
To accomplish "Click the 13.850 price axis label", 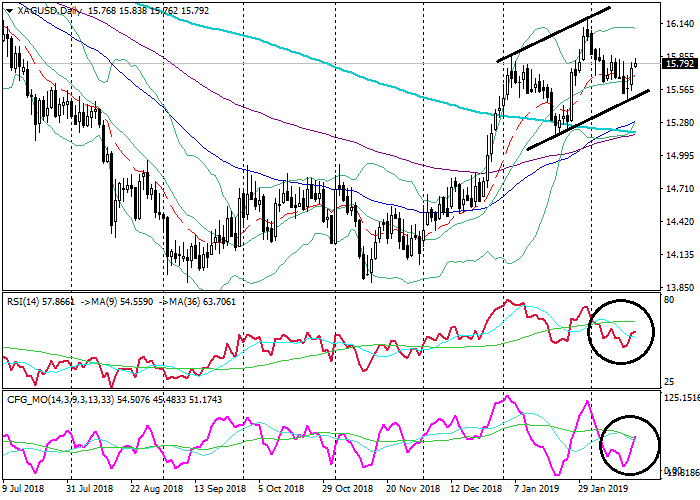I will click(x=680, y=287).
